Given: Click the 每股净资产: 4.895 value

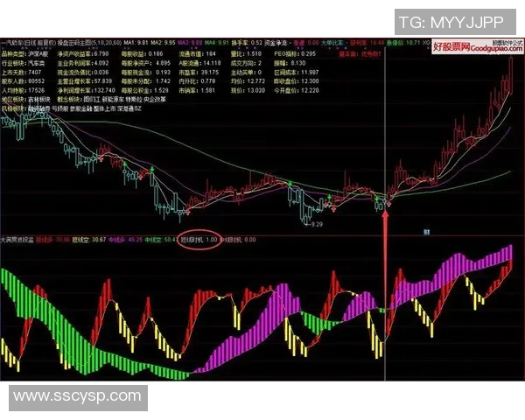Looking at the screenshot, I should pyautogui.click(x=146, y=63).
